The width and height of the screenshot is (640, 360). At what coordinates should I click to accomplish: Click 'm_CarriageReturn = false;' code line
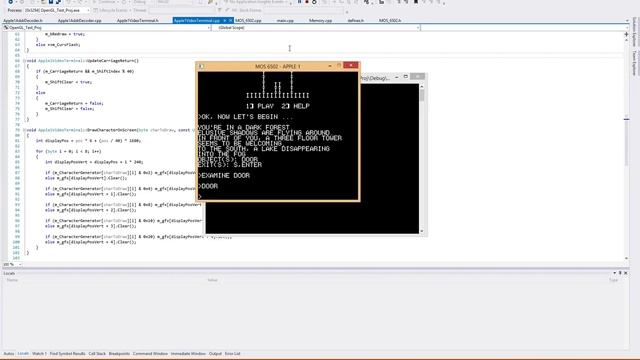(74, 103)
